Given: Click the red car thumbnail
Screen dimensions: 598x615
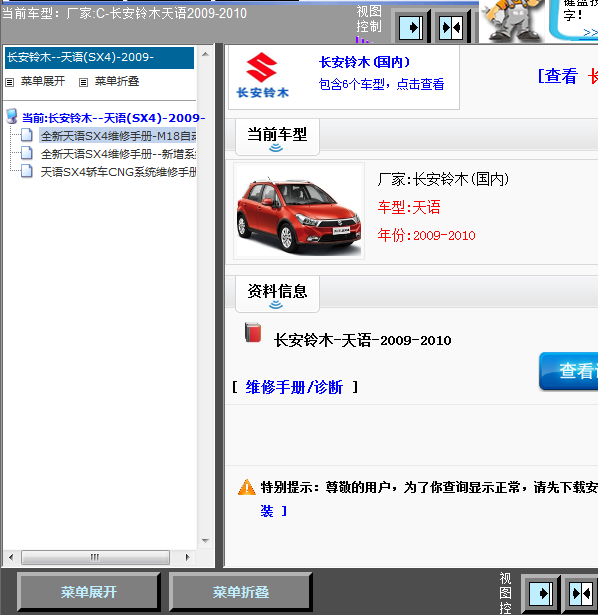Looking at the screenshot, I should [299, 211].
